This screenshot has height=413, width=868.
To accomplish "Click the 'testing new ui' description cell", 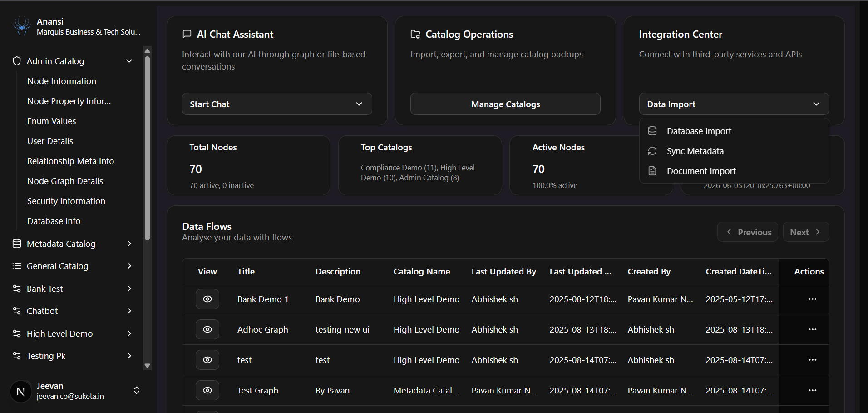I will pyautogui.click(x=343, y=329).
